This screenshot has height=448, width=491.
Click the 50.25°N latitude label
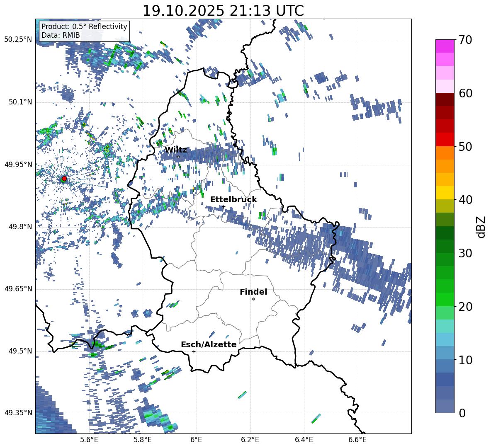click(x=18, y=40)
